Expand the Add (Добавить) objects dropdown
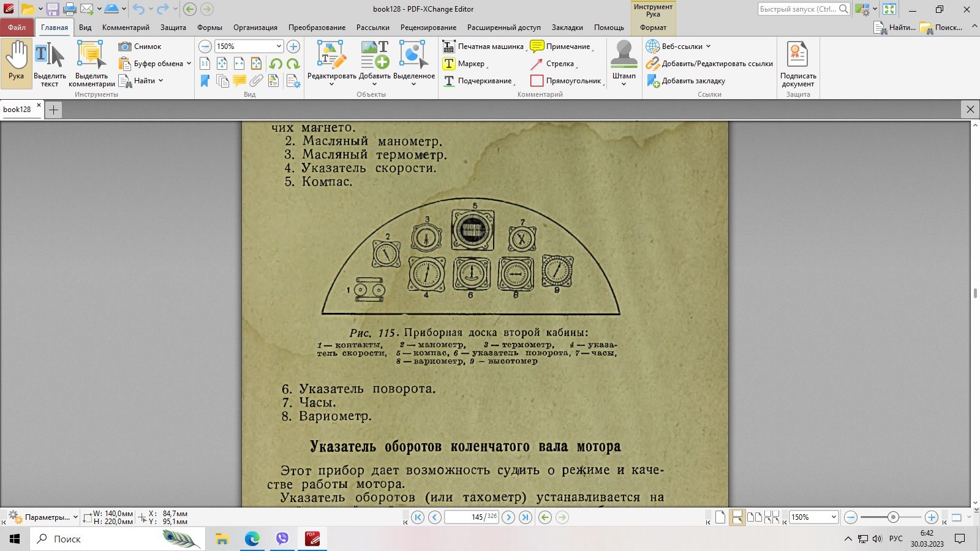Screen dimensions: 980x551 (374, 84)
